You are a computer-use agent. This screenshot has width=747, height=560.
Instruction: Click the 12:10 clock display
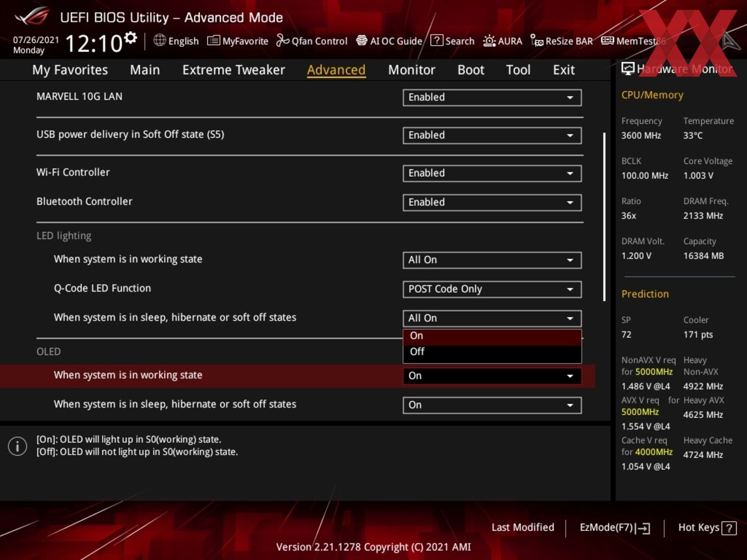click(94, 43)
